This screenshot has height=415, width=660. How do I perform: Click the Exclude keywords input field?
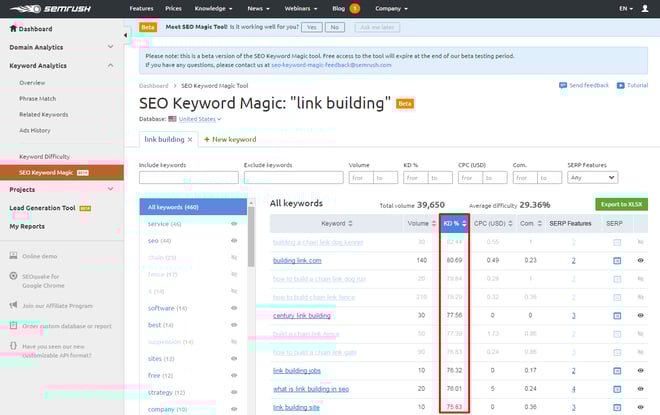click(x=293, y=178)
